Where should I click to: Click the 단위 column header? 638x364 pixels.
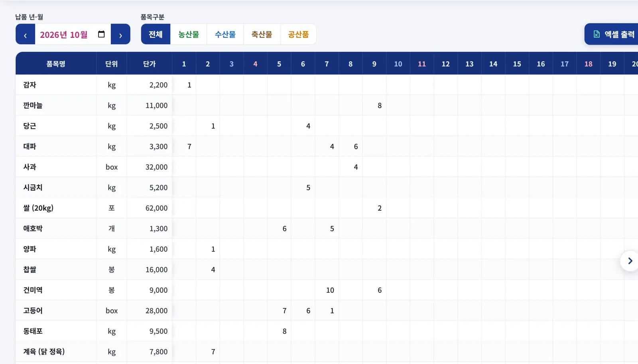tap(112, 64)
